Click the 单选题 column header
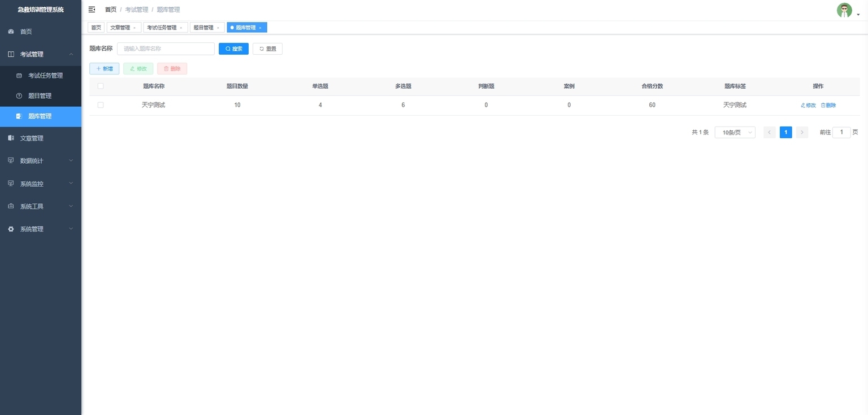 320,86
